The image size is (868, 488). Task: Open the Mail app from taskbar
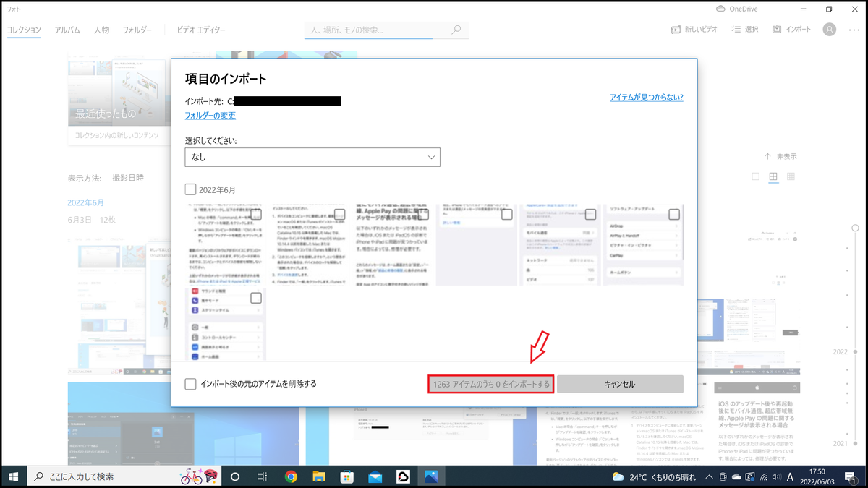tap(375, 476)
